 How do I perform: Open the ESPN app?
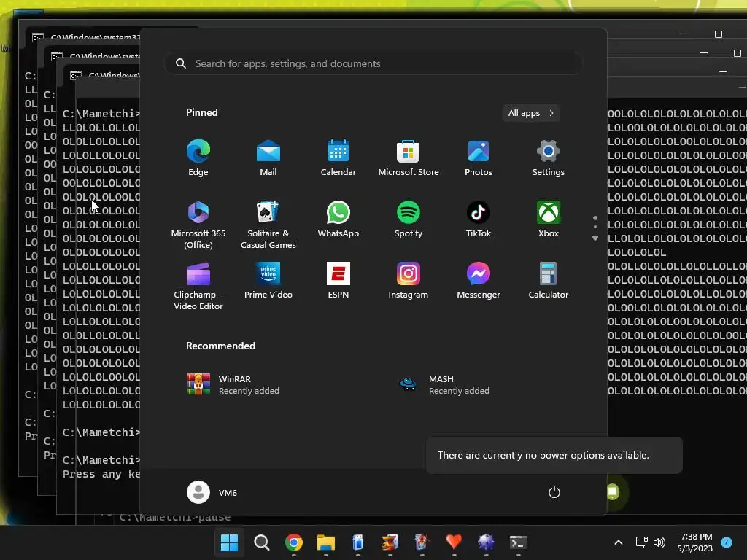coord(338,281)
